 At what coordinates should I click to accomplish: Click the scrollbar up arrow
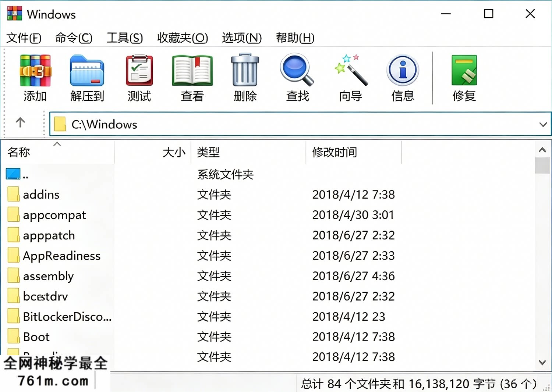[542, 150]
